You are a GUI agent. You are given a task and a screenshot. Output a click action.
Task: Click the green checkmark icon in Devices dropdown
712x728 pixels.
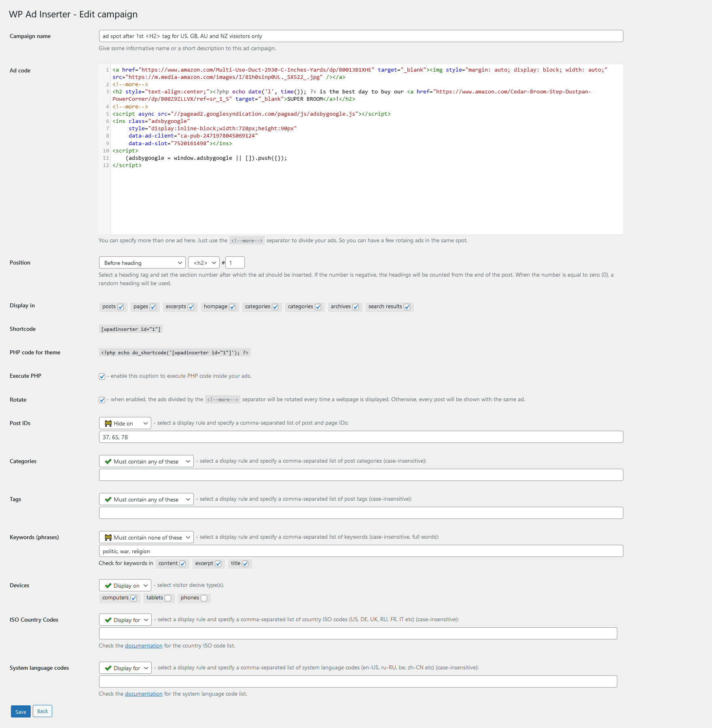tap(108, 586)
